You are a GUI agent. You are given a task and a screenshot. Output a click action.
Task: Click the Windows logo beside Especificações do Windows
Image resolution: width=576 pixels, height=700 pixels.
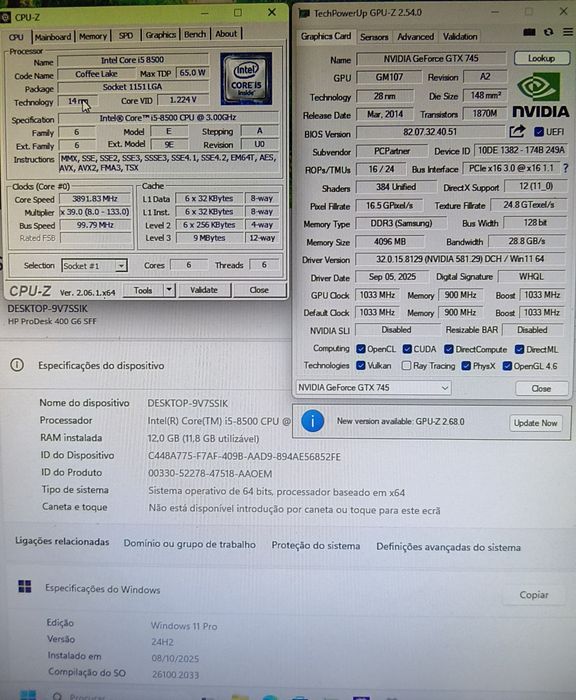pyautogui.click(x=25, y=586)
